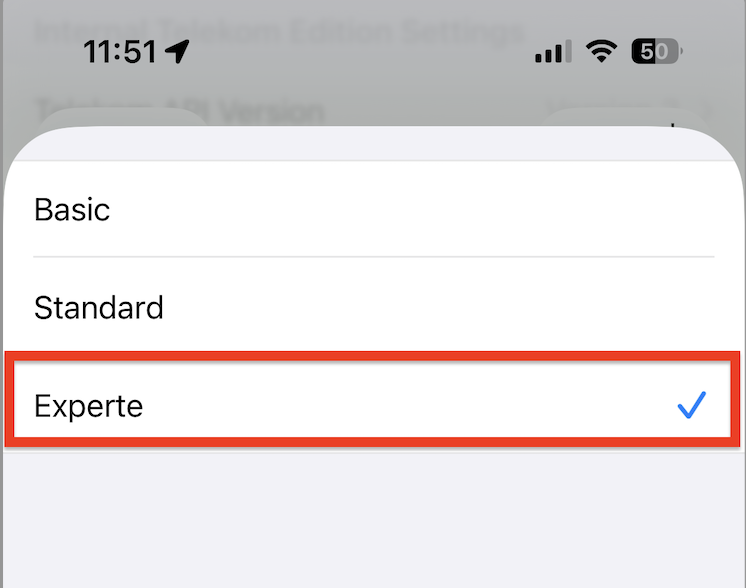Screen dimensions: 746x588
Task: Tap the cellular signal bars icon
Action: pyautogui.click(x=553, y=51)
